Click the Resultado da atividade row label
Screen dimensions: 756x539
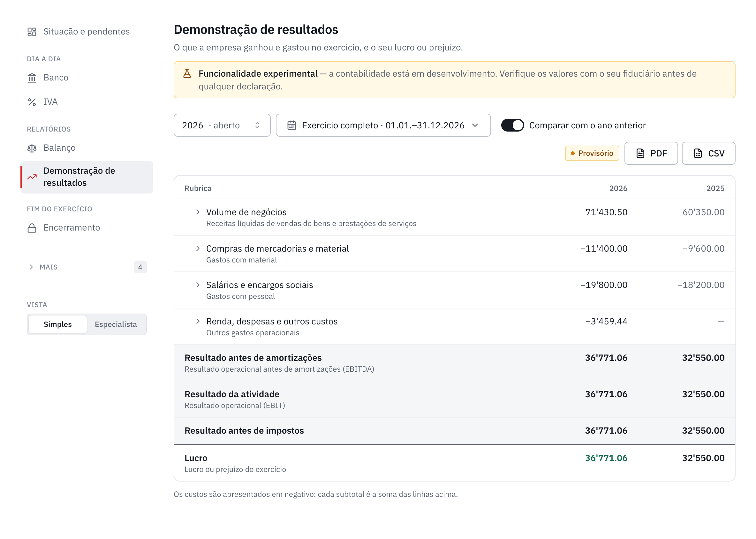coord(232,394)
